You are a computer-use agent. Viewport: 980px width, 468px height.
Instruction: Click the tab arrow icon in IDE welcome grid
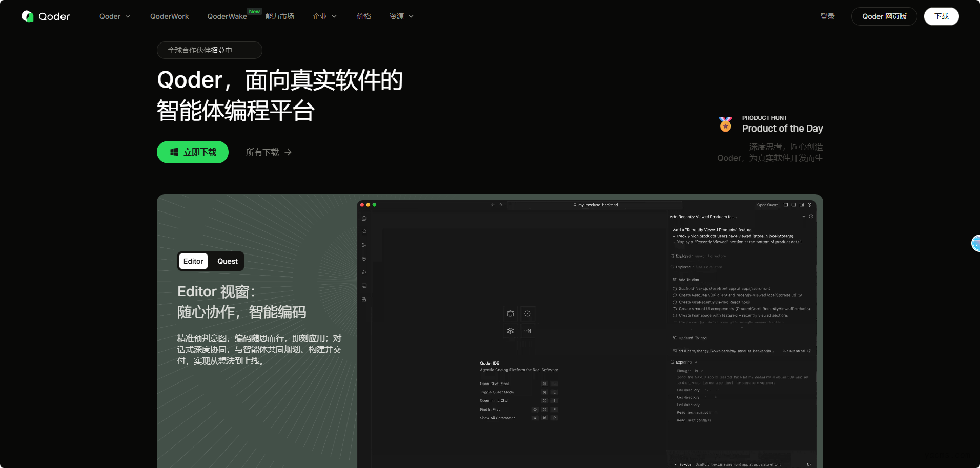(527, 331)
